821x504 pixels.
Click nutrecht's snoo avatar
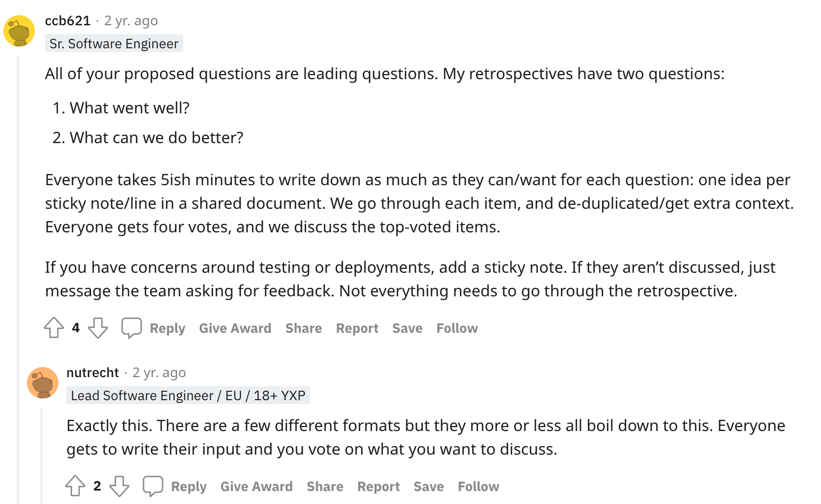point(43,383)
